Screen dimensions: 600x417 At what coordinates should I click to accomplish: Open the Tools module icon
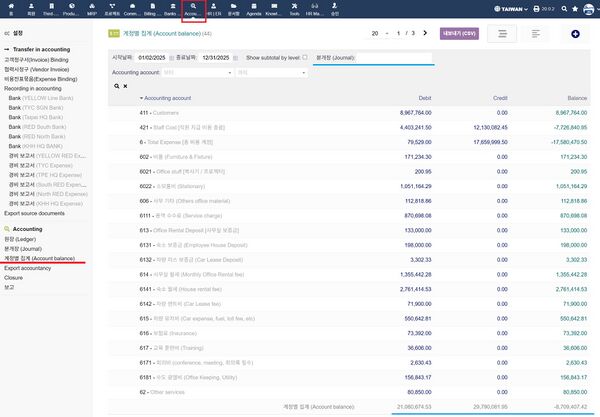(293, 11)
